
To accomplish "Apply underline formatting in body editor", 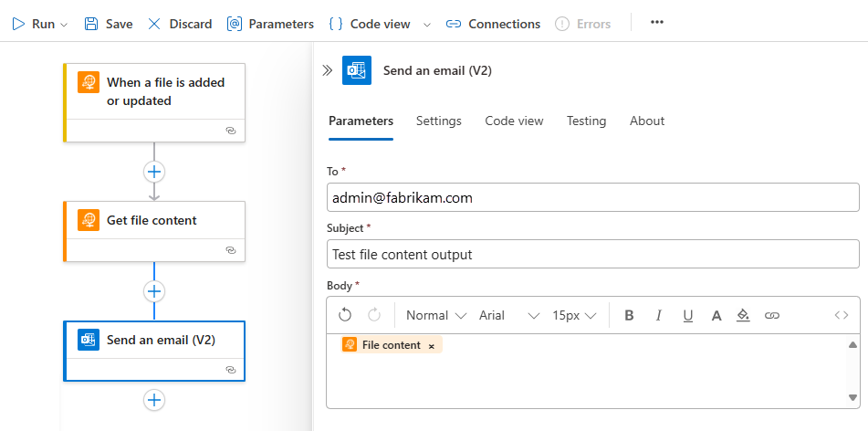I will 687,315.
